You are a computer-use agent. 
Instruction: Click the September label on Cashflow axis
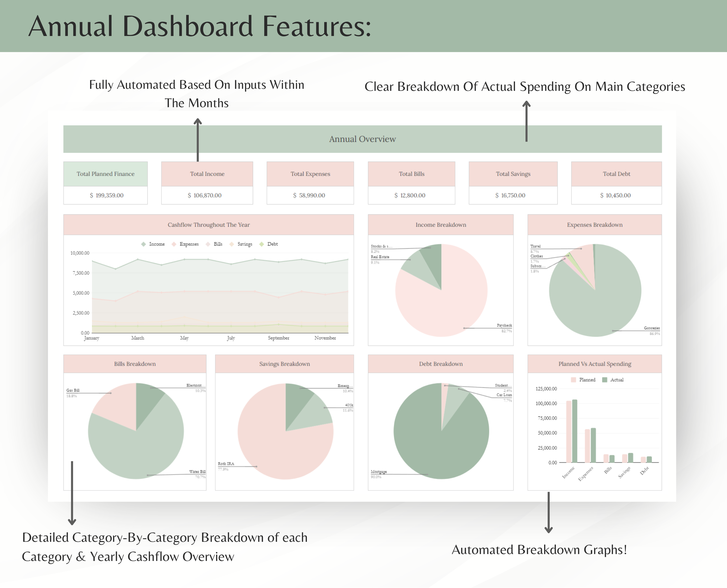(x=279, y=338)
